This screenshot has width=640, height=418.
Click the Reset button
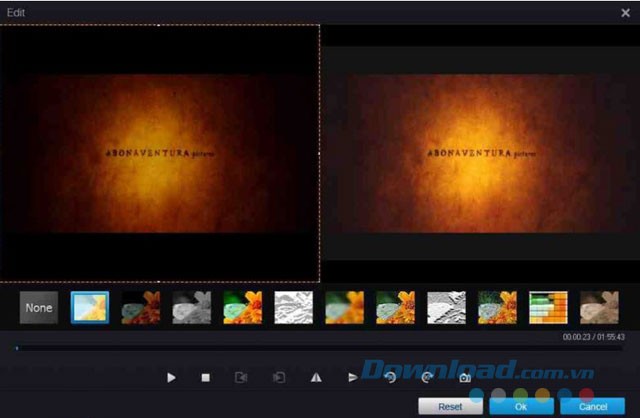coord(450,407)
